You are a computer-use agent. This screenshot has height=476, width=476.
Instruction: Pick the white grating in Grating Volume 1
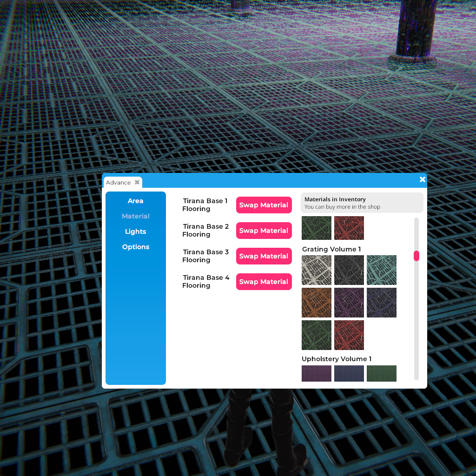[x=317, y=270]
